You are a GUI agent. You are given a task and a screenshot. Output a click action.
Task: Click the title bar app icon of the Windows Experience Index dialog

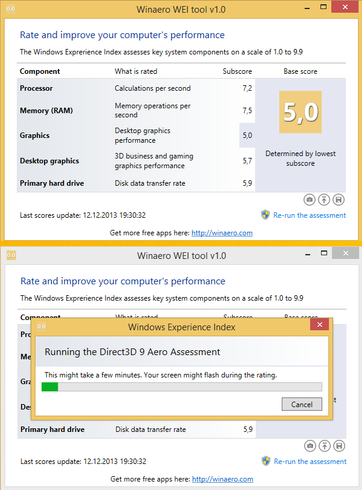pos(41,326)
